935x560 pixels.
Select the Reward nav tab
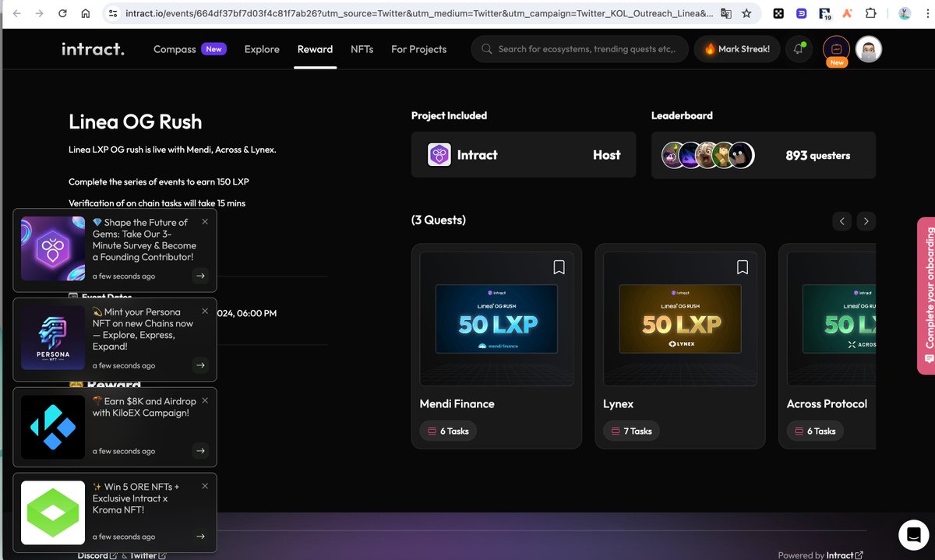tap(315, 49)
